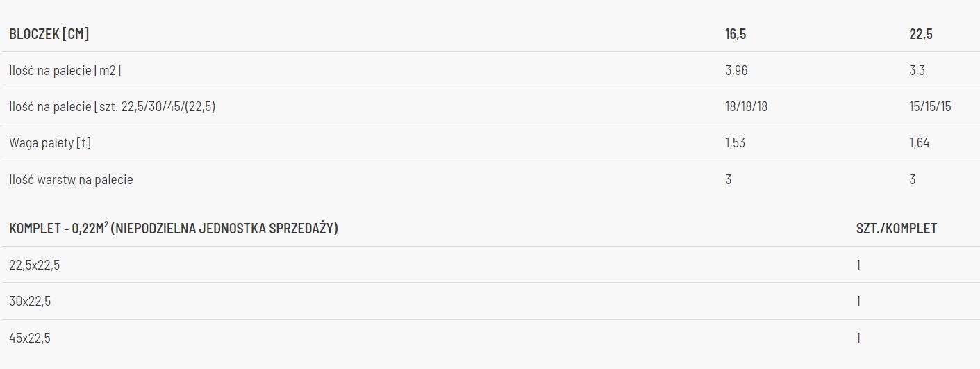Screen dimensions: 980x369
Task: Select the 30x22,5 size row label
Action: tap(30, 301)
